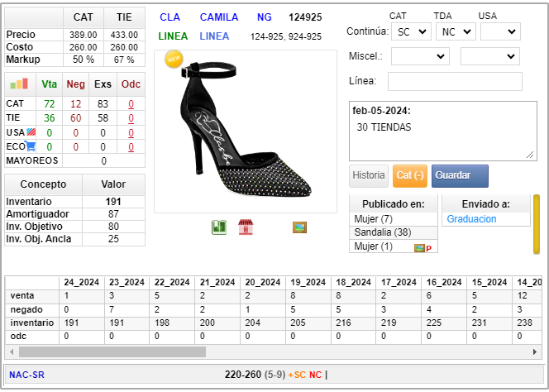Open the CAT Continúa dropdown showing SC
The image size is (549, 392).
click(412, 31)
